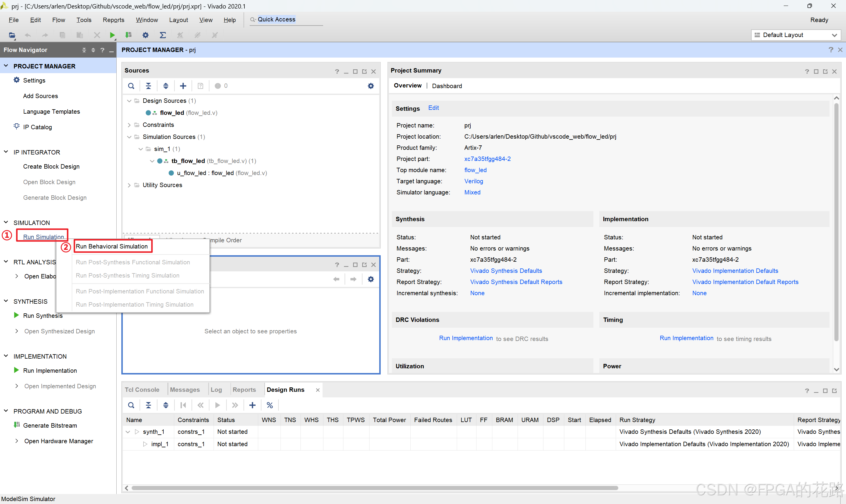Collapse all in Design Runs toolbar

(148, 405)
